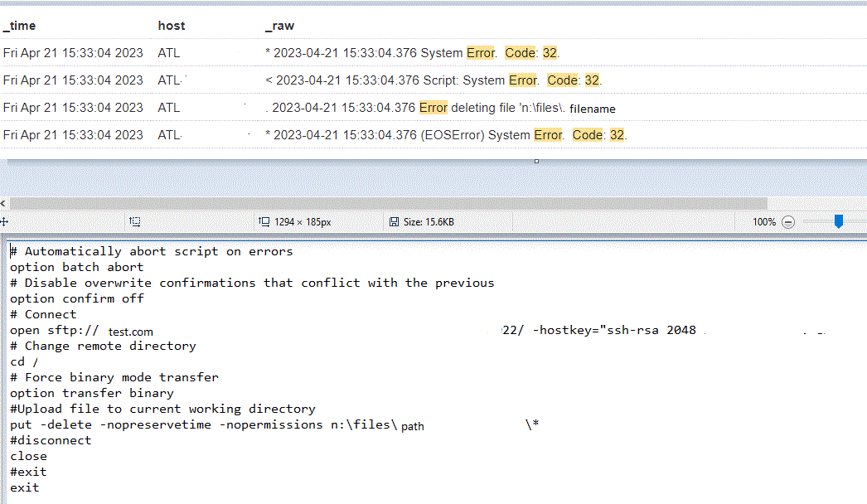Sort by the _time column header
The image size is (867, 504).
click(20, 26)
